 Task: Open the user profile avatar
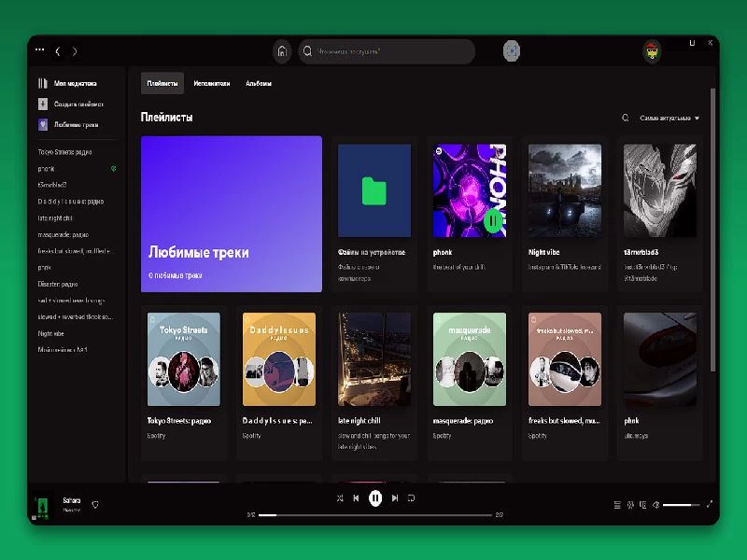652,51
